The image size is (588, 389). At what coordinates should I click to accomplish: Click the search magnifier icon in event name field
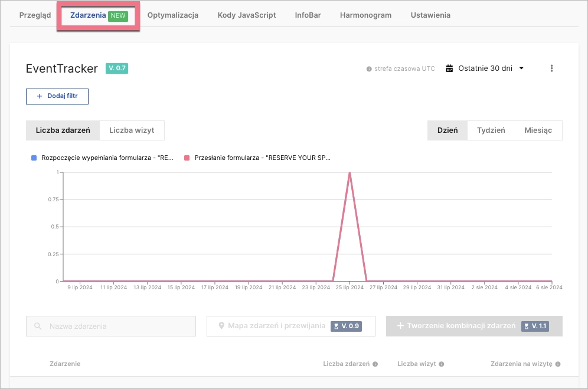(x=38, y=326)
